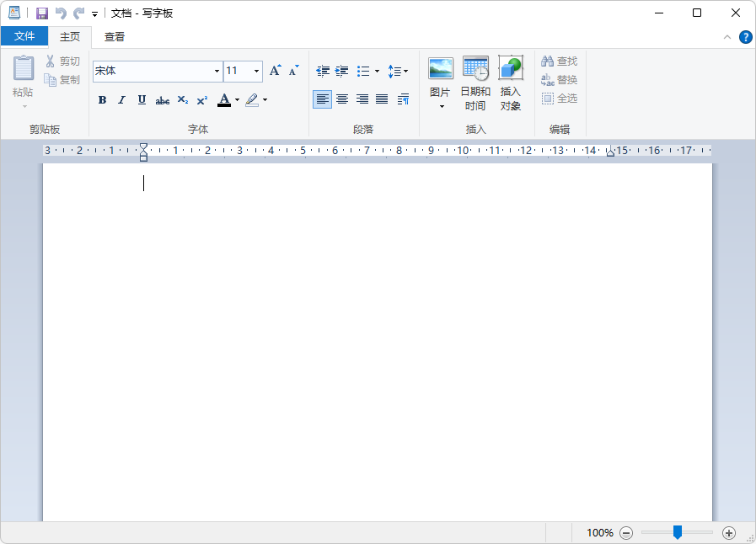
Task: Apply superscript formatting
Action: click(x=202, y=100)
